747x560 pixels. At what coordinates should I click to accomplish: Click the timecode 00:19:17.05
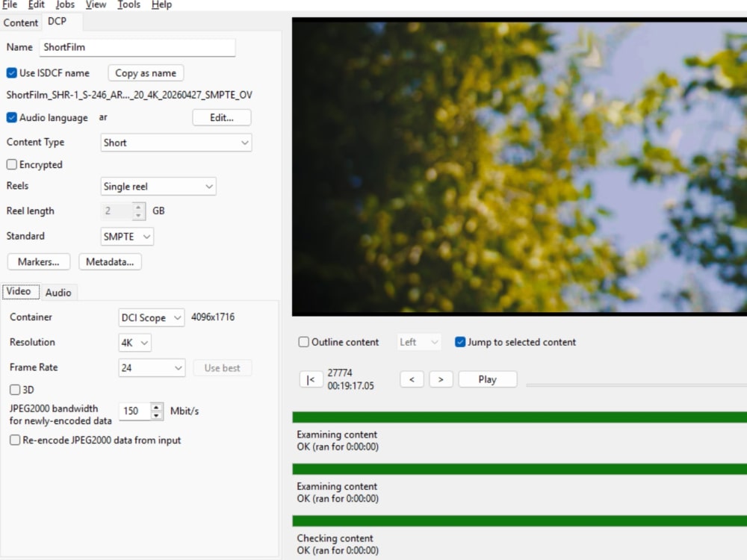click(350, 386)
